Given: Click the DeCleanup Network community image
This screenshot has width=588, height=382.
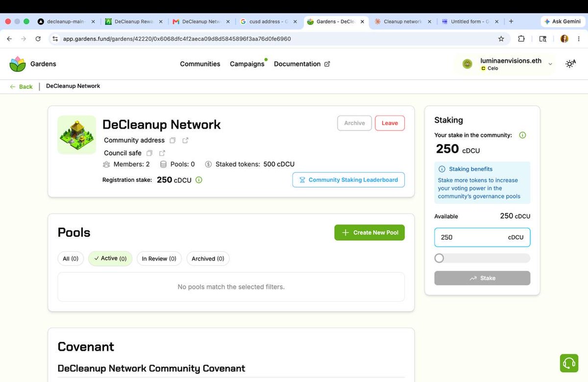Looking at the screenshot, I should [77, 135].
